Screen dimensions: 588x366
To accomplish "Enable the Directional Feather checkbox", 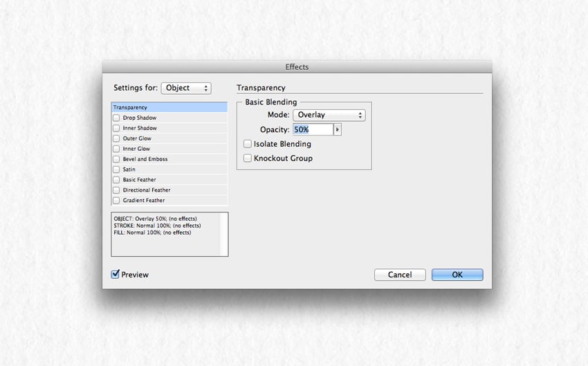I will point(116,190).
